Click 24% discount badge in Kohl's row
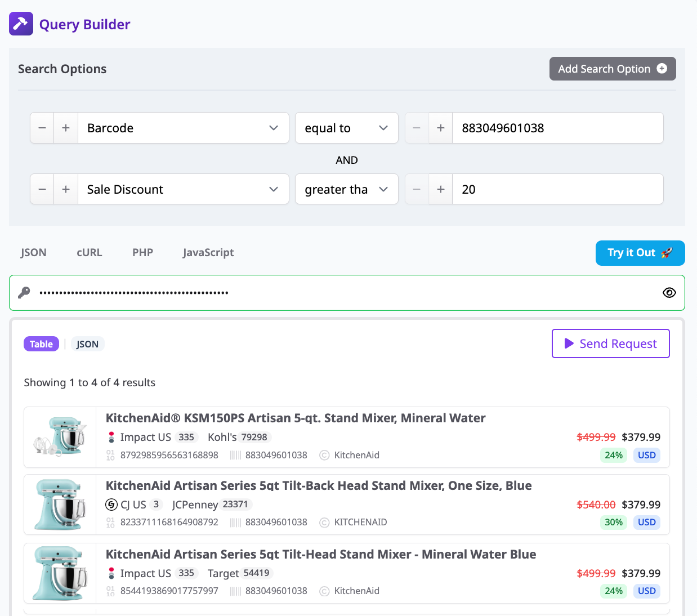This screenshot has width=697, height=616. [x=614, y=455]
